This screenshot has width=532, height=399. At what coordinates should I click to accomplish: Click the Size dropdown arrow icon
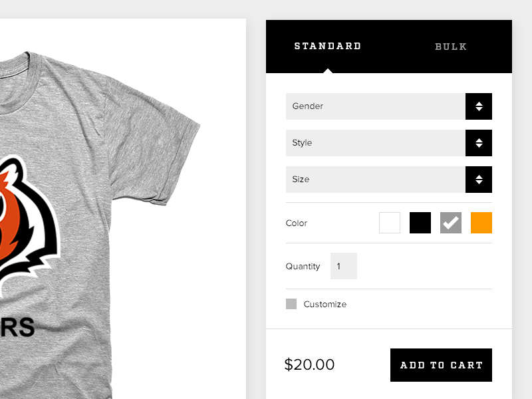pyautogui.click(x=478, y=180)
